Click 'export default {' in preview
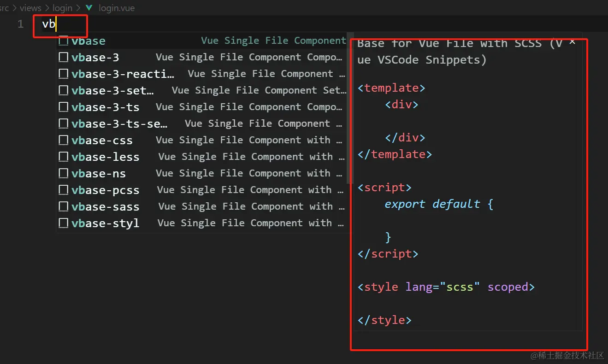 [439, 204]
